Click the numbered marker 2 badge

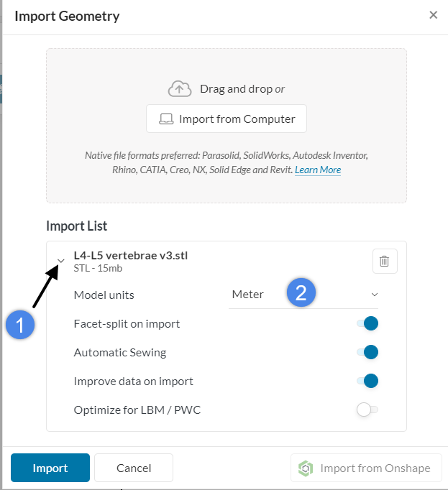pyautogui.click(x=301, y=292)
